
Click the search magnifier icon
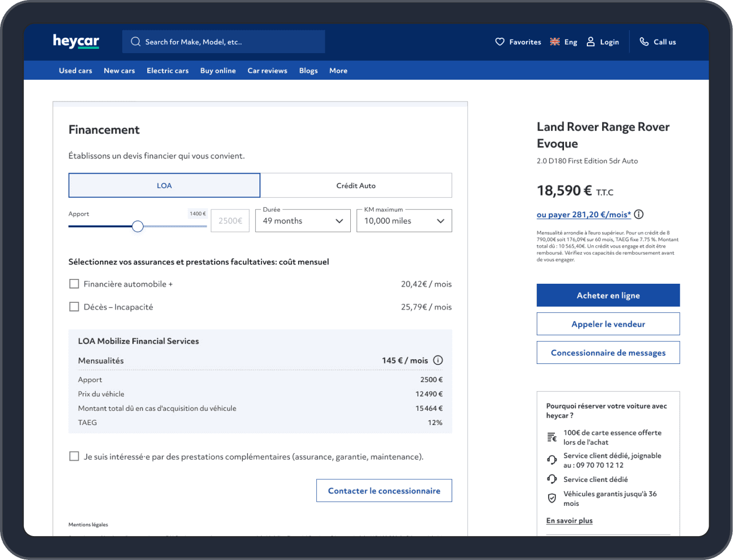click(x=136, y=42)
